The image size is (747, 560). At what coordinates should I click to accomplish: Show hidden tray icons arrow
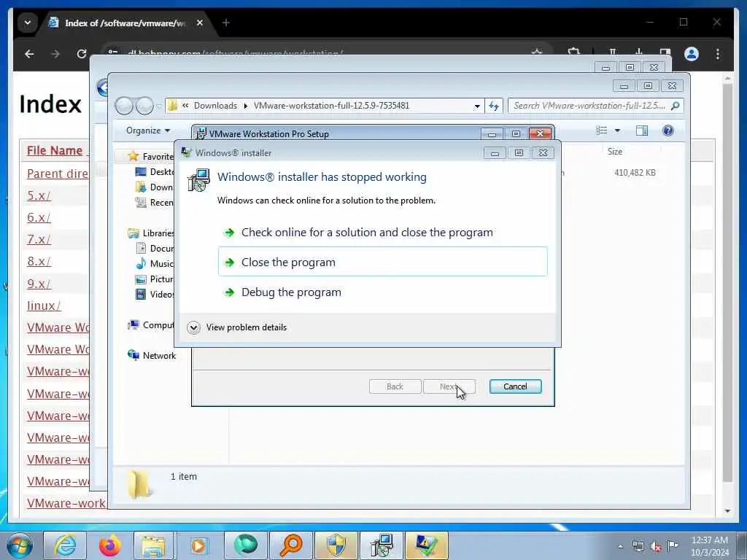[620, 546]
